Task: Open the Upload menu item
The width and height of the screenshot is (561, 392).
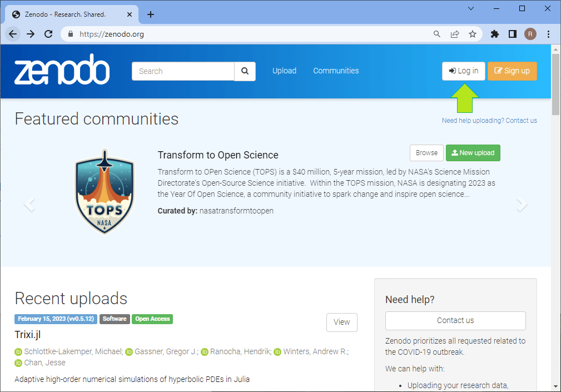Action: (x=284, y=71)
